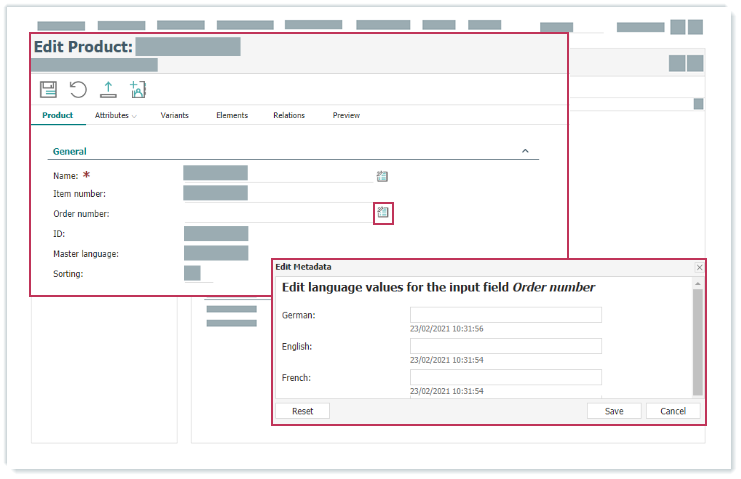Click the Undo/revert arrow icon
The image size is (741, 479).
tap(78, 90)
